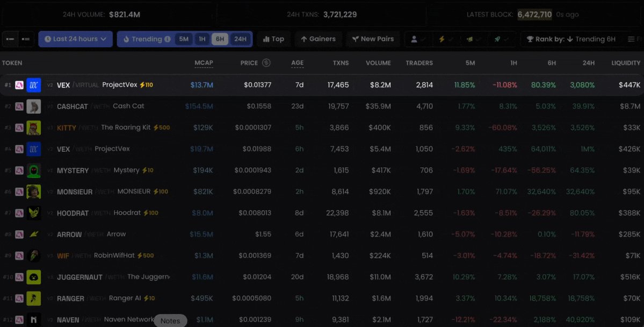Open the VEX / VIRTUAL ProjectVex pair
This screenshot has width=644, height=327.
pos(322,85)
